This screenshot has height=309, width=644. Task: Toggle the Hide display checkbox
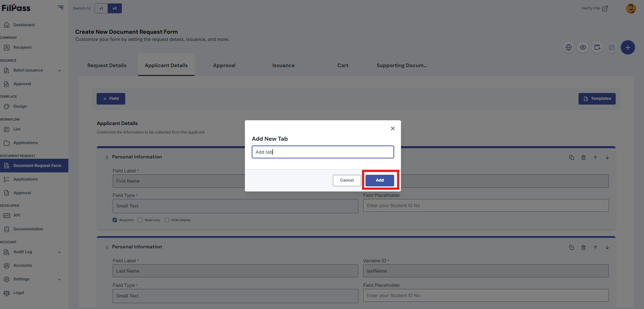click(167, 220)
